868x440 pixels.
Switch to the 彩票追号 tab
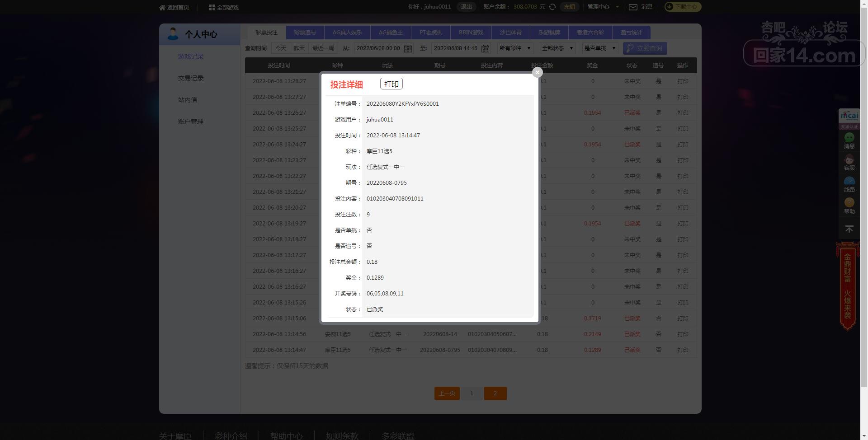(x=305, y=33)
